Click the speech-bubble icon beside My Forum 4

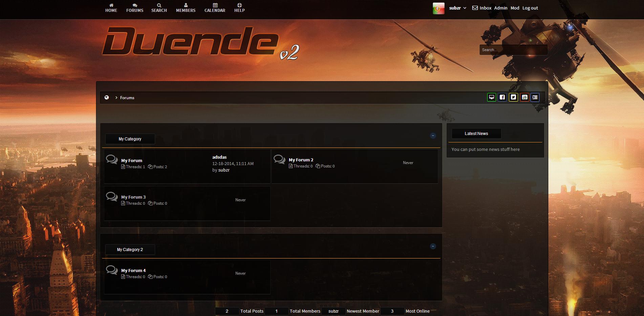(112, 269)
